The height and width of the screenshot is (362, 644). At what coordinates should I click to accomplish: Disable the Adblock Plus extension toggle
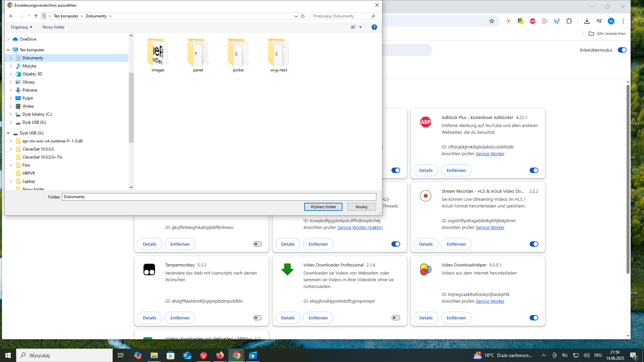534,170
